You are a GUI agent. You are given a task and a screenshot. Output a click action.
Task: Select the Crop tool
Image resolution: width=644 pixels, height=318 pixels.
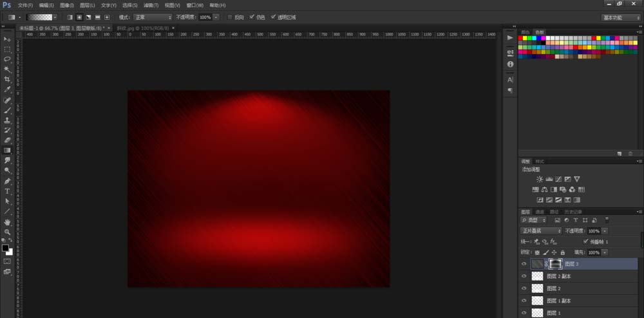(x=8, y=79)
